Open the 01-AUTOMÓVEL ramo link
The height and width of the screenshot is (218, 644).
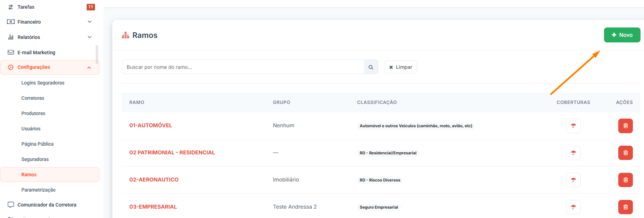[151, 126]
